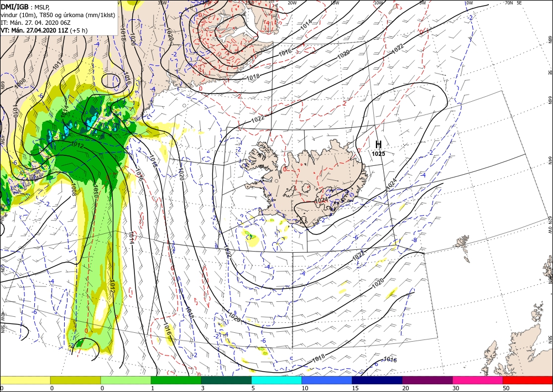Viewport: 553px width, 392px height.
Task: Click the '20W' longitude label
Action: click(291, 3)
